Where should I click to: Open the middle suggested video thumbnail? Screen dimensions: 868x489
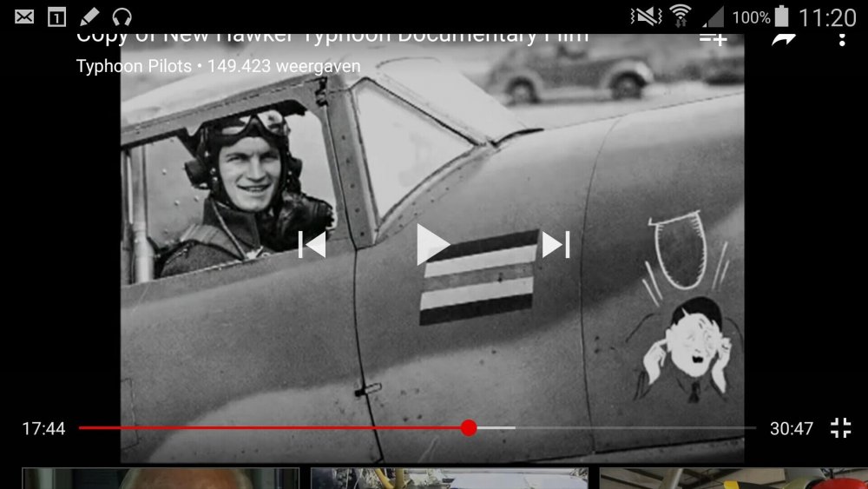449,479
